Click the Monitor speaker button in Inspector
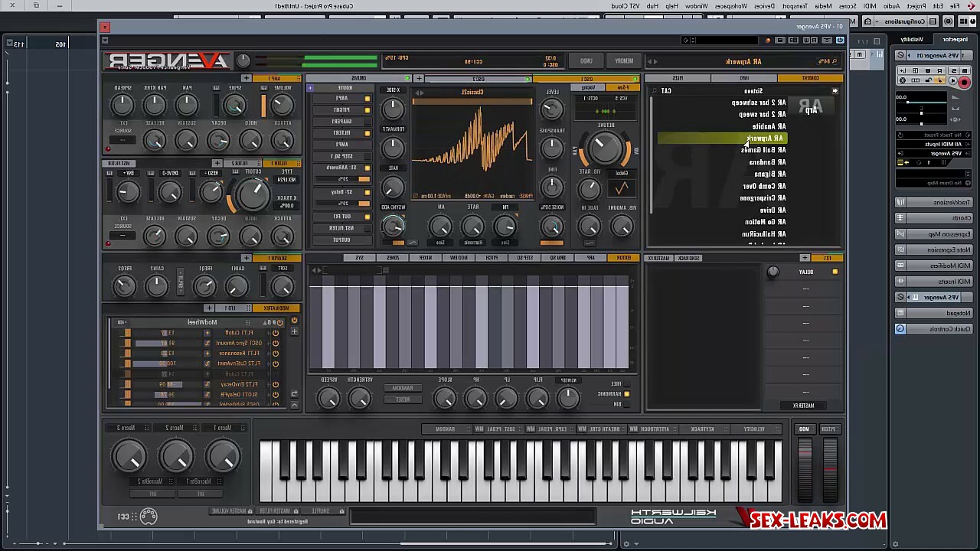This screenshot has height=551, width=980. pyautogui.click(x=953, y=80)
